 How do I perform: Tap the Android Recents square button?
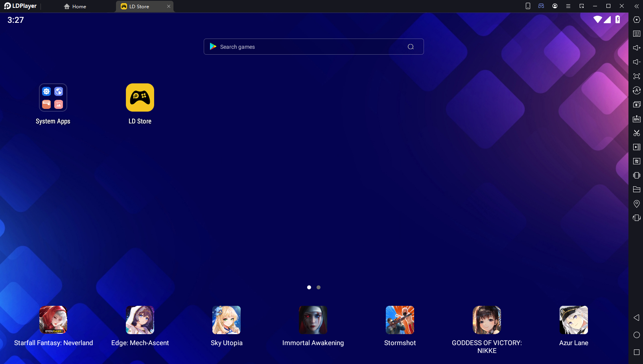tap(637, 352)
